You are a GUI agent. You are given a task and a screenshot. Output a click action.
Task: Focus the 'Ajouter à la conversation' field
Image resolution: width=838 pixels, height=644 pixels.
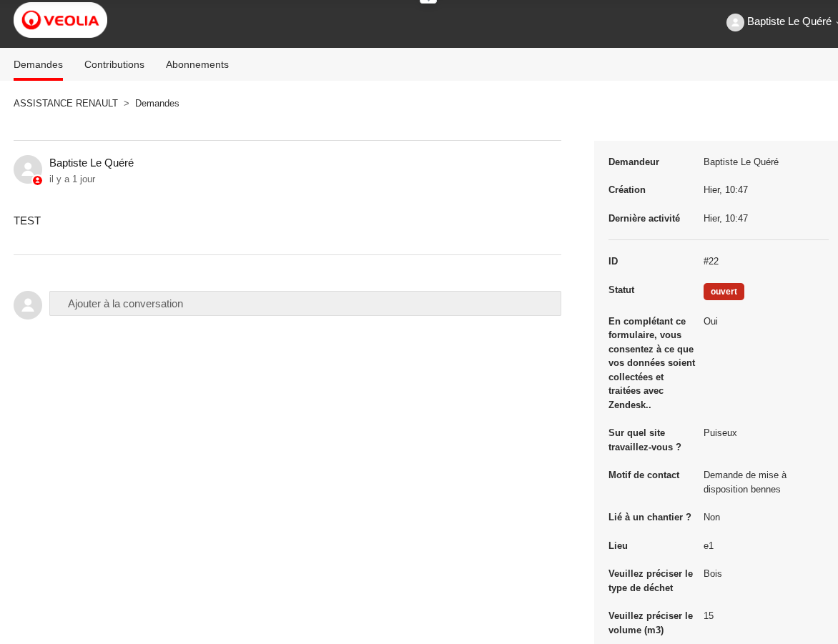coord(305,303)
